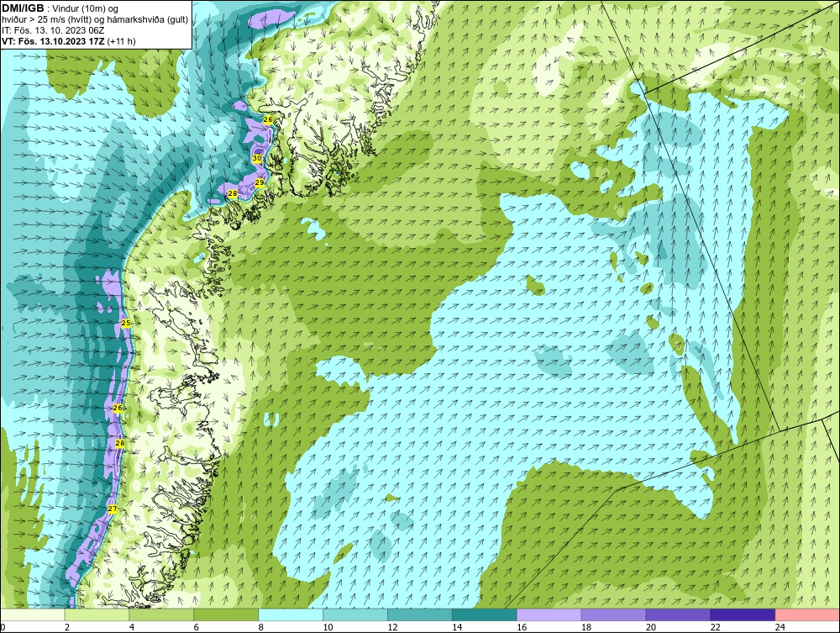Pick the 20–22 m/s violet legend swatch
This screenshot has height=633, width=840.
678,615
